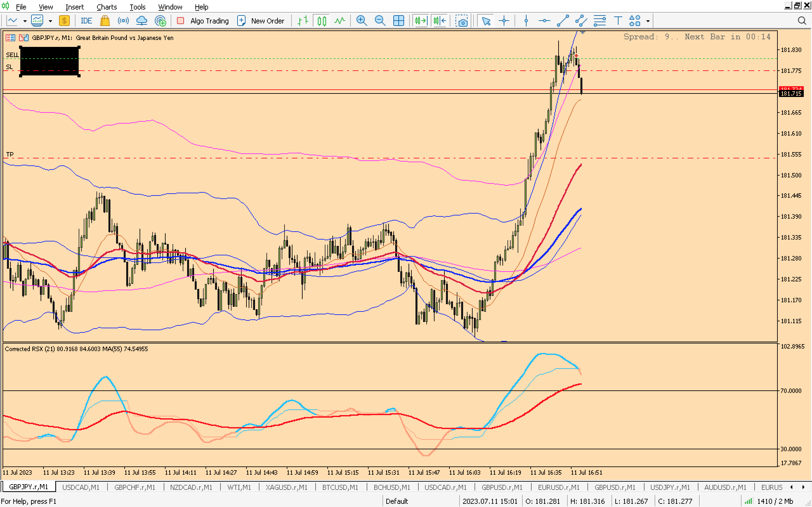Image resolution: width=812 pixels, height=507 pixels.
Task: Open the Charts menu
Action: point(106,7)
